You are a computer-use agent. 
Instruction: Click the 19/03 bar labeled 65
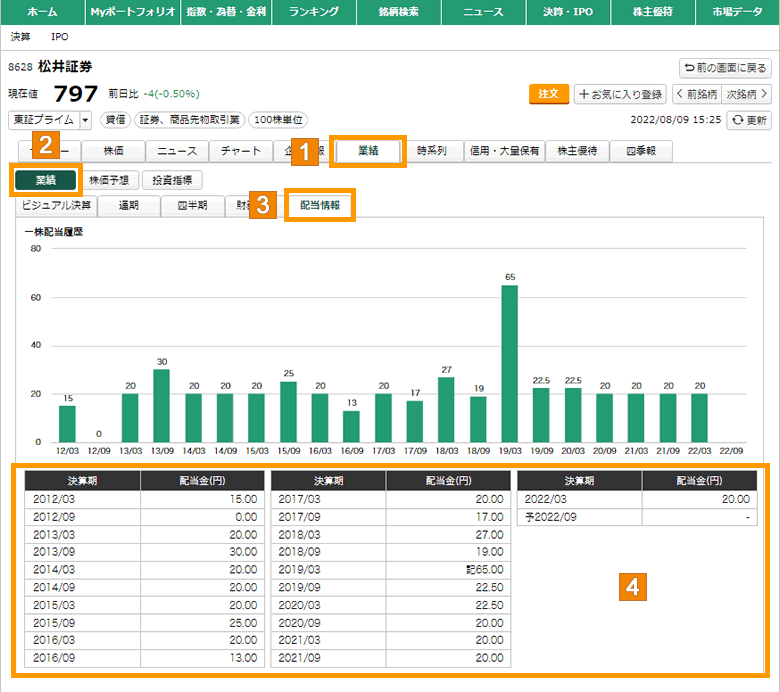coord(510,364)
